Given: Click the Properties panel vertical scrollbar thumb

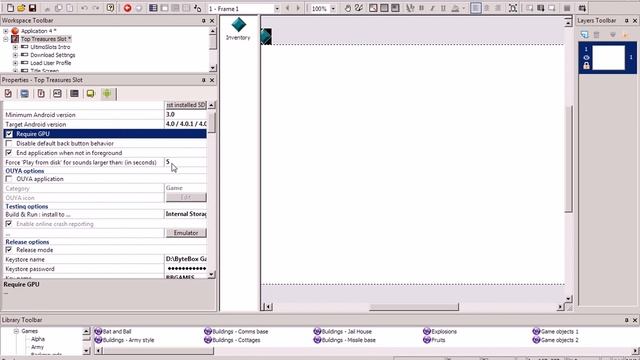Looking at the screenshot, I should (211, 122).
